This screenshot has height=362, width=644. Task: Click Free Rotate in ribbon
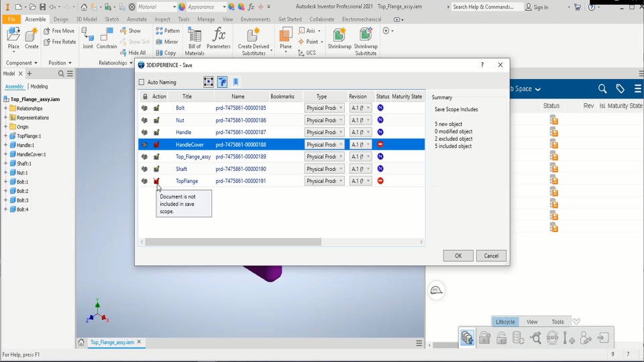pos(60,42)
